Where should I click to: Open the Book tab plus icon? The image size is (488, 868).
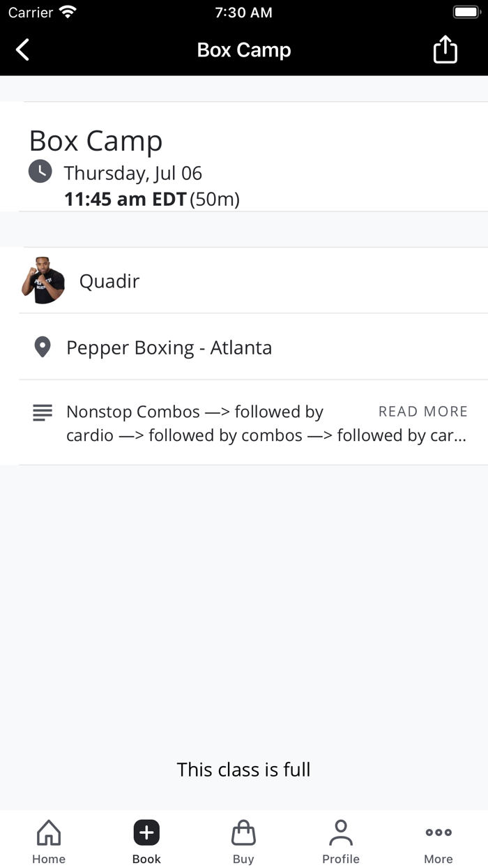[146, 832]
